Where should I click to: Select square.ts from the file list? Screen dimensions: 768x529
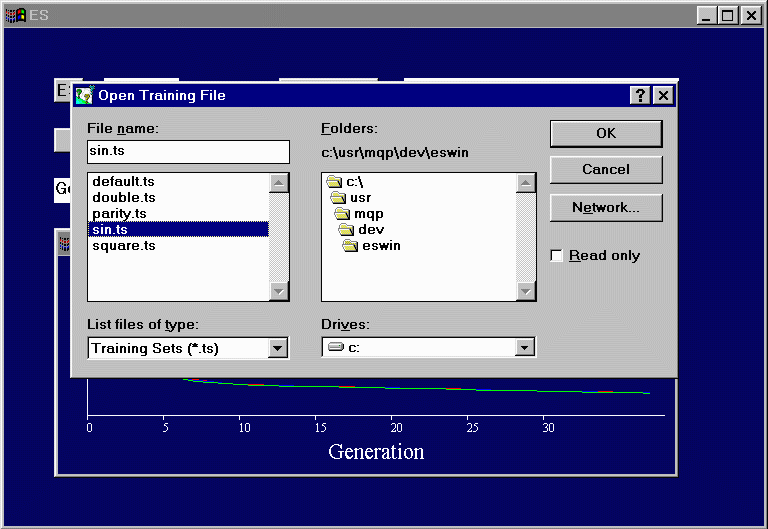[123, 246]
